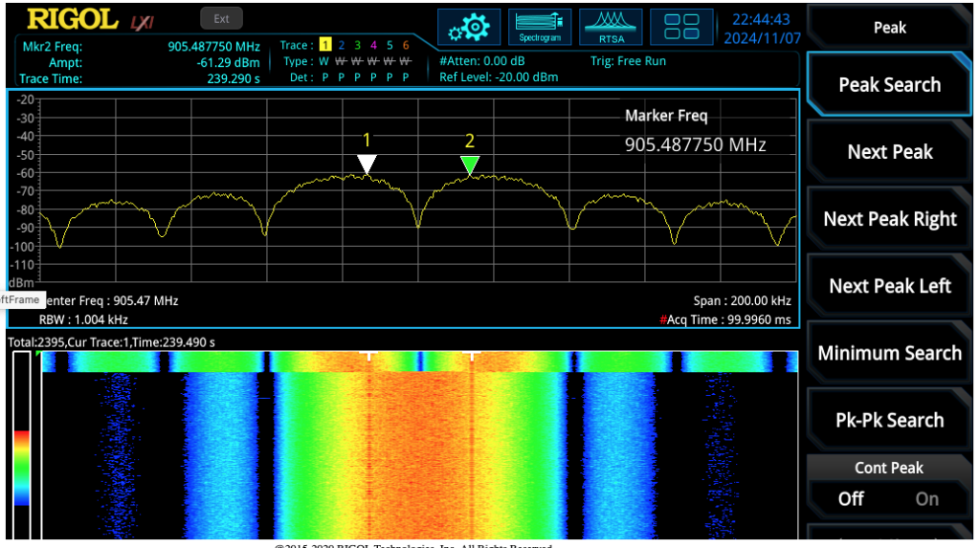This screenshot has height=548, width=980.
Task: Click the spectrogram color scale bar
Action: [21, 468]
